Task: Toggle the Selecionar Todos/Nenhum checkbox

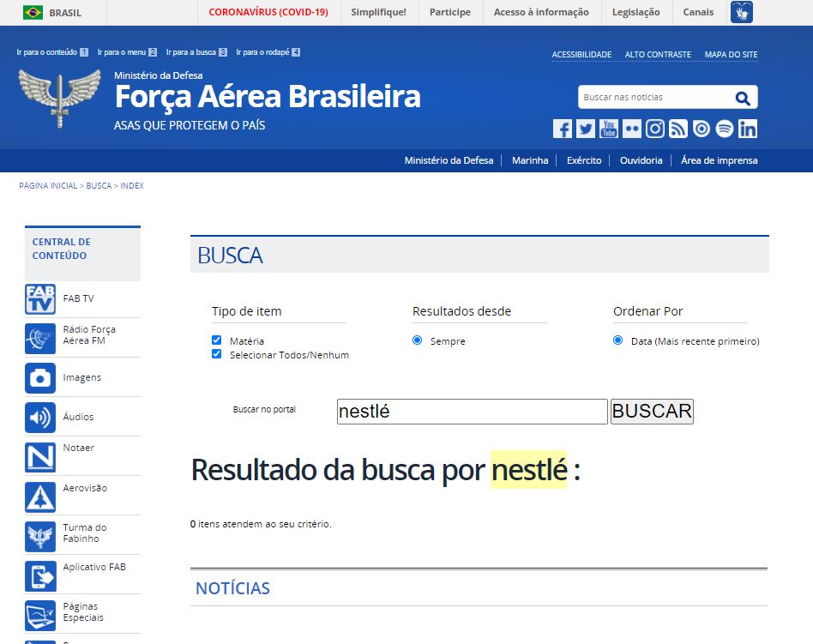Action: tap(217, 354)
